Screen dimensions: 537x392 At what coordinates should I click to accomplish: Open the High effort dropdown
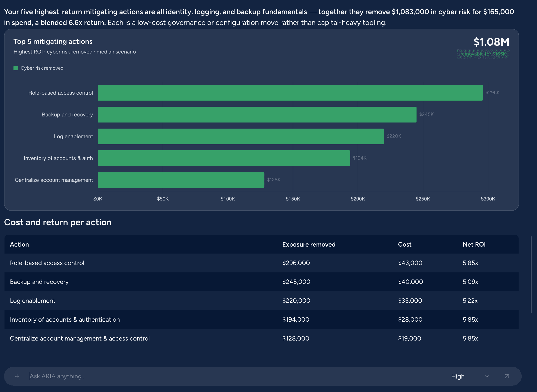coord(470,376)
